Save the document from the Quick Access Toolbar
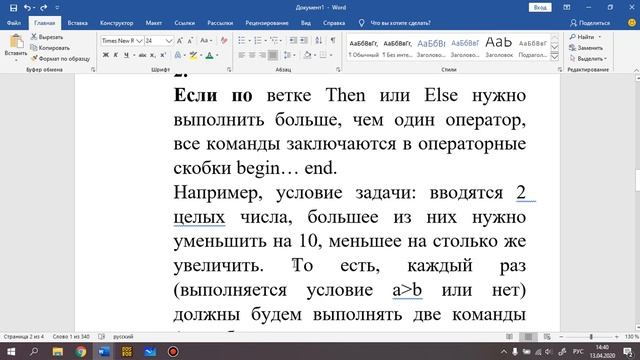Image resolution: width=640 pixels, height=360 pixels. (13, 8)
